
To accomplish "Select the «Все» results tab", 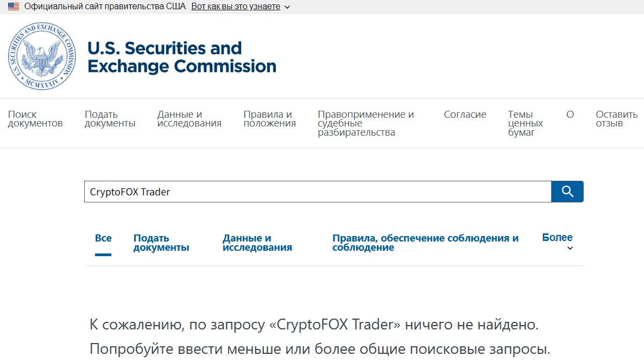I will pos(103,237).
